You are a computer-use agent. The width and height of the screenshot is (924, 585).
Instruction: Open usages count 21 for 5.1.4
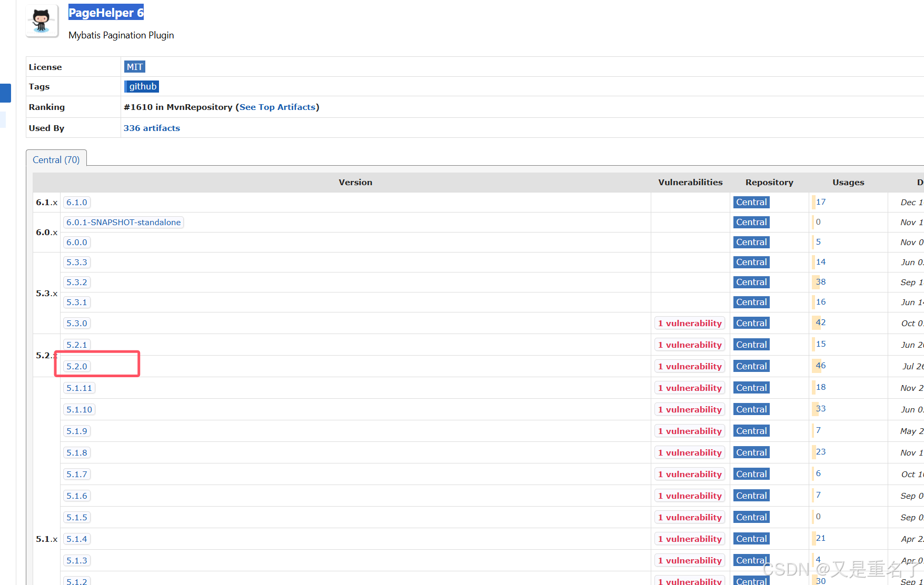coord(821,538)
